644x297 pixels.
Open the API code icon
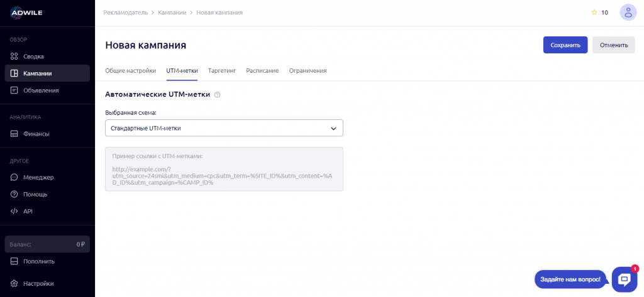pos(14,211)
